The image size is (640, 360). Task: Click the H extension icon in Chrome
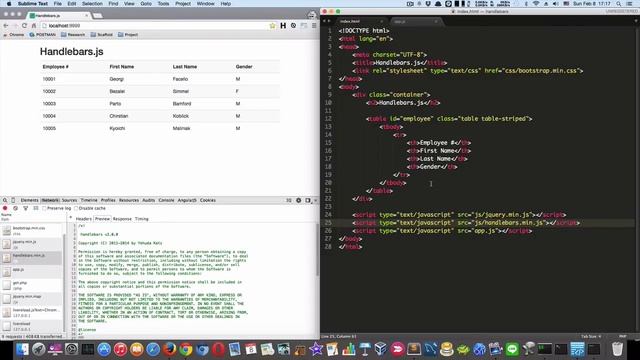[x=283, y=26]
